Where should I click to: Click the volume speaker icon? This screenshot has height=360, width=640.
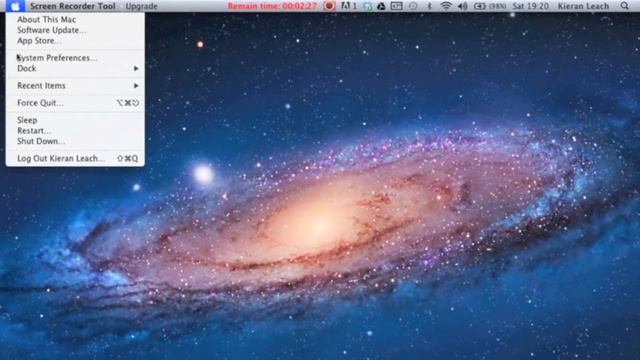(462, 6)
